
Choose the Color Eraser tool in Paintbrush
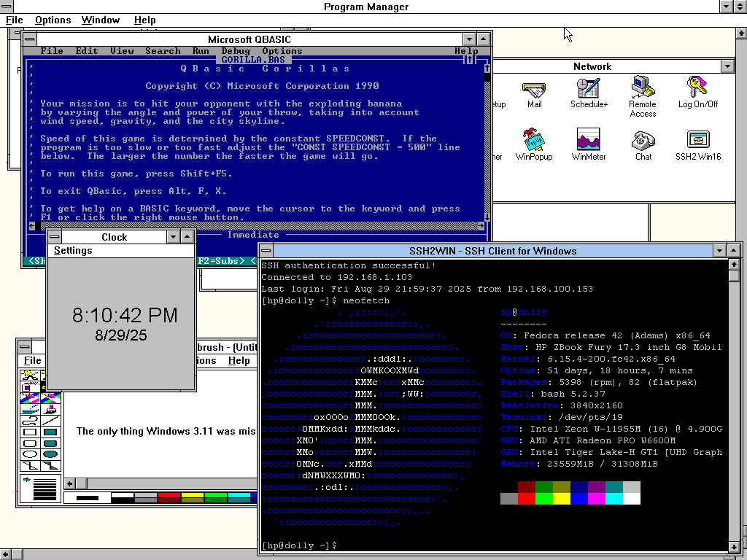point(30,397)
